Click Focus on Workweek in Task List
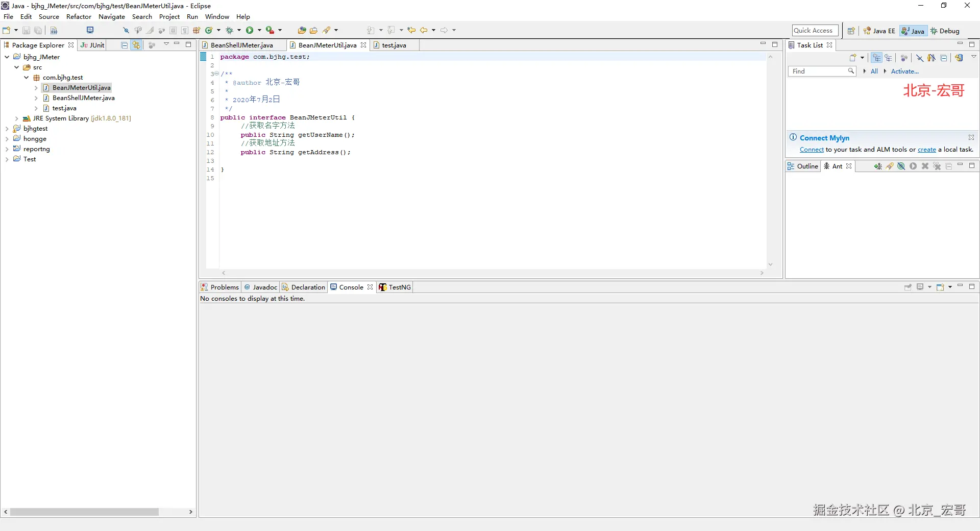This screenshot has height=531, width=980. coord(904,58)
